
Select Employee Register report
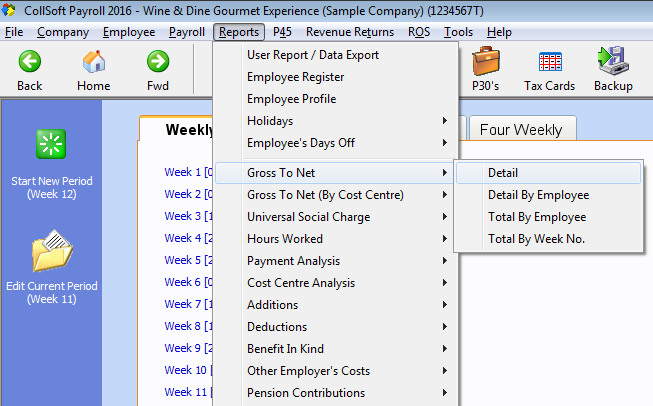tap(296, 77)
